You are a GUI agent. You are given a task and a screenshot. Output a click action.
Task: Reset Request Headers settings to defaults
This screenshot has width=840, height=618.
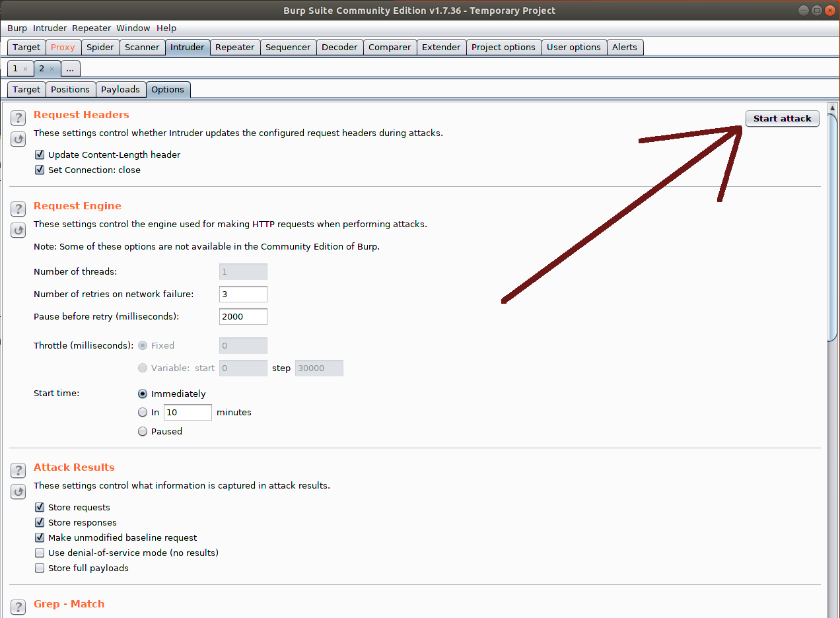point(18,139)
